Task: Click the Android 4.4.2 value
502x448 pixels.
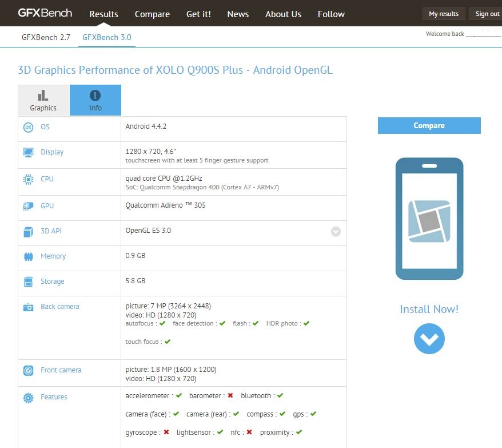Action: 146,126
